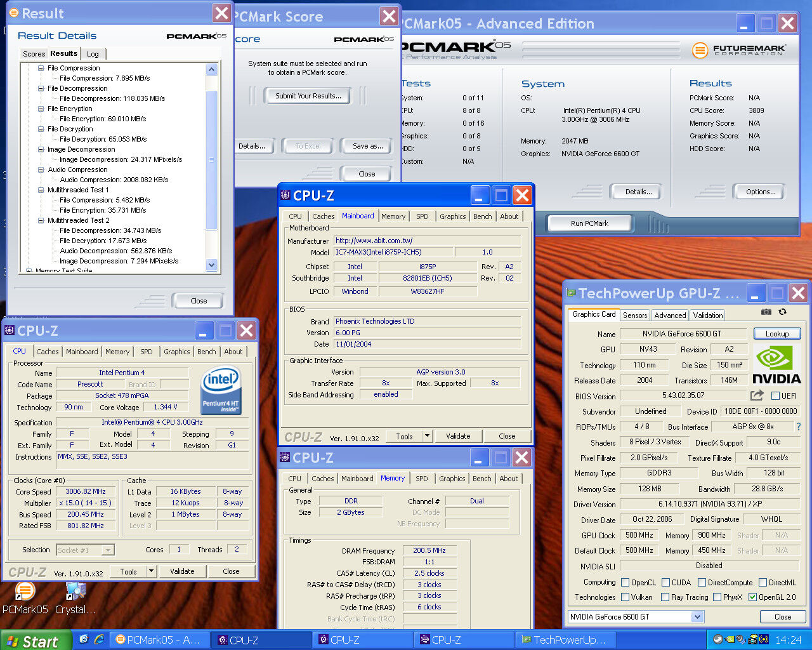
Task: Open SPD tab in CPU-Z Memory window
Action: 422,479
